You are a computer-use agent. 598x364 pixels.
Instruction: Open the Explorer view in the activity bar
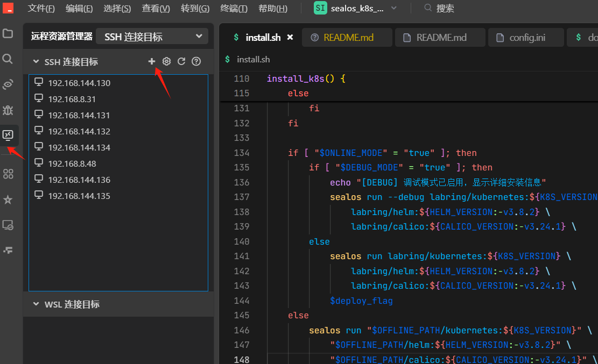(8, 34)
